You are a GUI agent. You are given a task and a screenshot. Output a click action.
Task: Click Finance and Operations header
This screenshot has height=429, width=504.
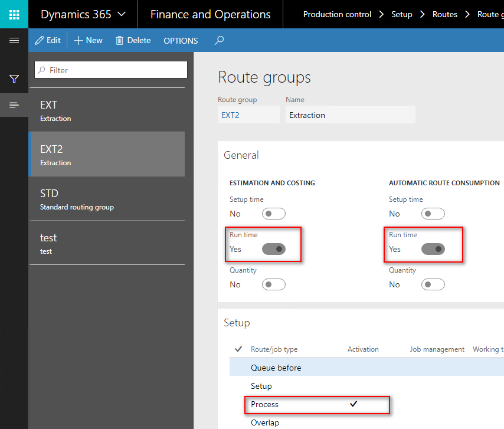(210, 13)
